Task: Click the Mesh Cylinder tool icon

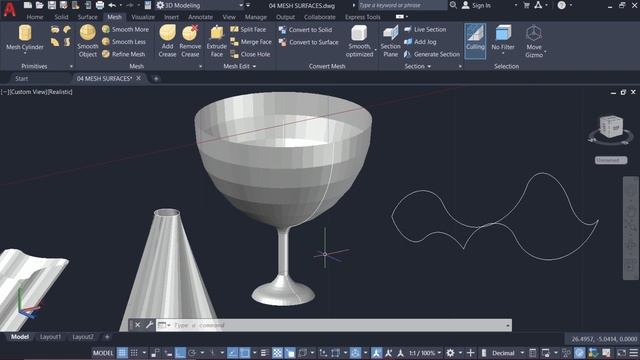Action: (25, 33)
